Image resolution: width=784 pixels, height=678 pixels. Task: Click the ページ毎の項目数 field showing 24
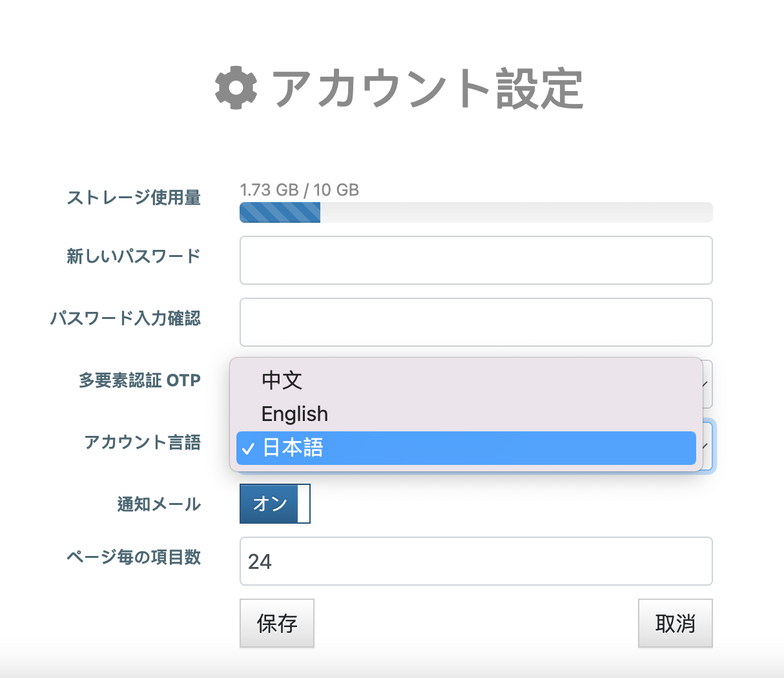476,561
